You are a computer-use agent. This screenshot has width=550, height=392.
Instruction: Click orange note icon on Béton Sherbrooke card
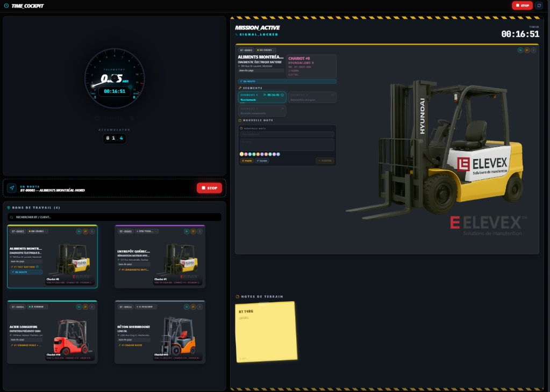click(x=193, y=307)
